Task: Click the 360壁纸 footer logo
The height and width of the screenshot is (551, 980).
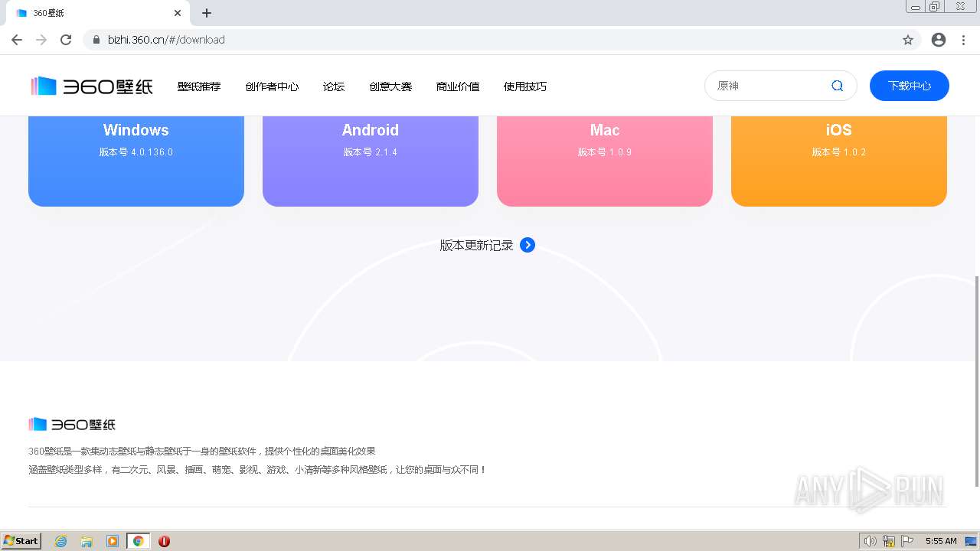Action: click(72, 424)
